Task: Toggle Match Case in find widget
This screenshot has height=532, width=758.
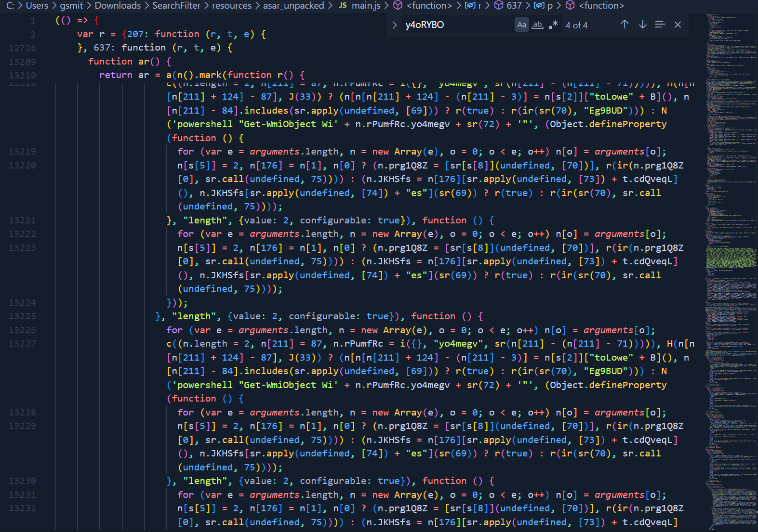Action: pos(521,25)
